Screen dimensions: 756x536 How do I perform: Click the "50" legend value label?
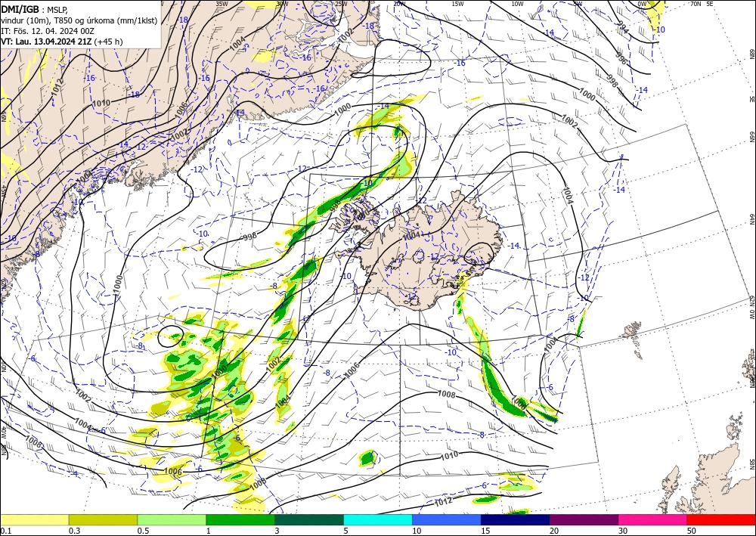pyautogui.click(x=692, y=531)
